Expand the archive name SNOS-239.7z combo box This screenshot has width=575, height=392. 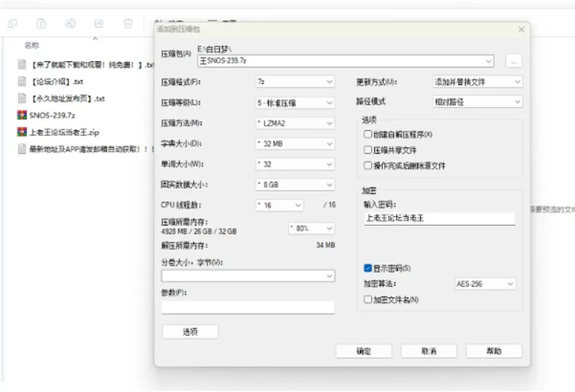tap(346, 61)
